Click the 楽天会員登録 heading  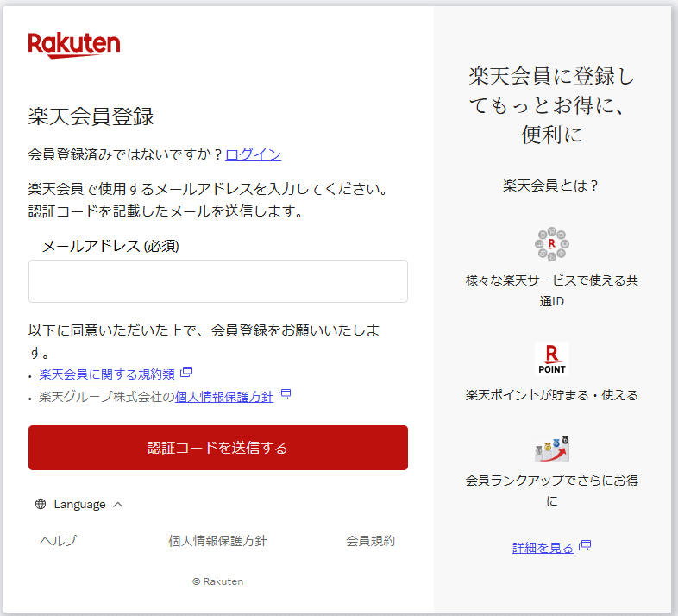pyautogui.click(x=91, y=116)
